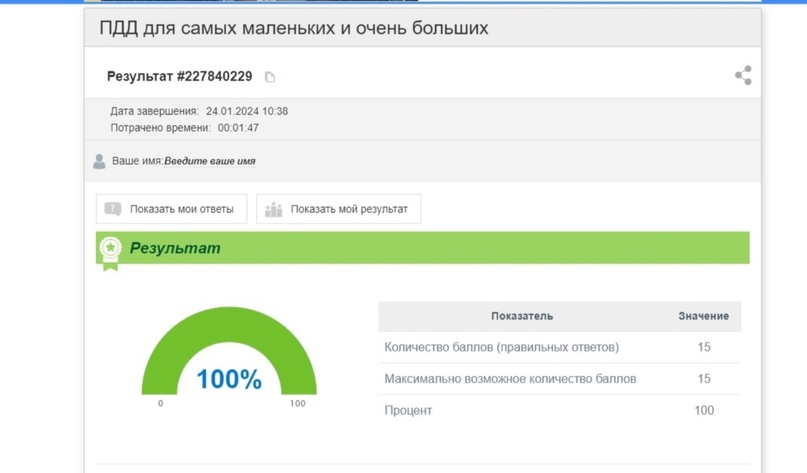The height and width of the screenshot is (473, 807).
Task: Edit the 'Введите ваше имя' name field
Action: pyautogui.click(x=210, y=161)
